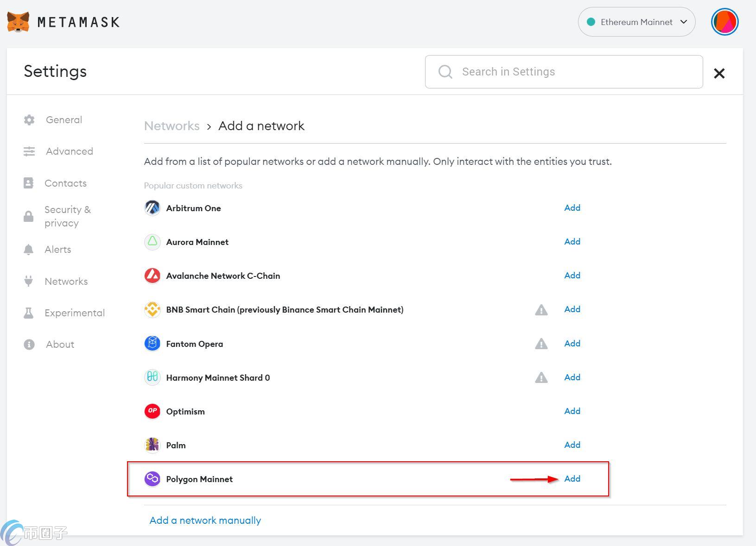Open the Ethereum Mainnet network dropdown
Image resolution: width=756 pixels, height=546 pixels.
point(636,22)
